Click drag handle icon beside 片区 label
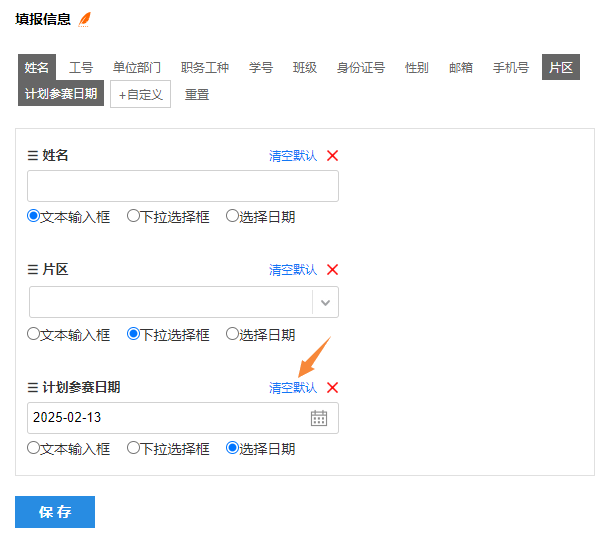The height and width of the screenshot is (538, 600). (x=33, y=270)
